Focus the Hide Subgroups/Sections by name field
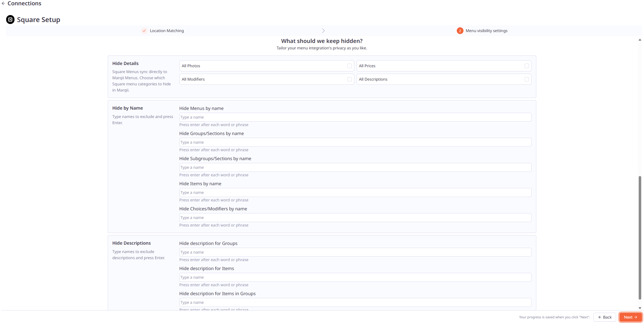Image resolution: width=644 pixels, height=325 pixels. click(x=355, y=167)
